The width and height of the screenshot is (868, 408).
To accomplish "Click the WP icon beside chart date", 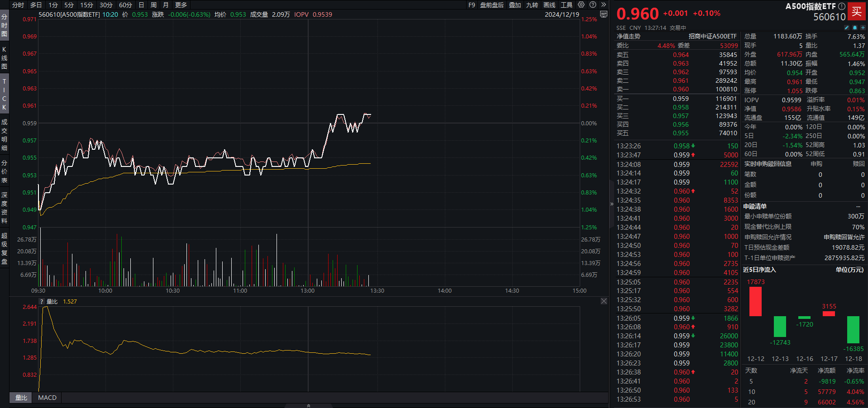I will tap(603, 14).
